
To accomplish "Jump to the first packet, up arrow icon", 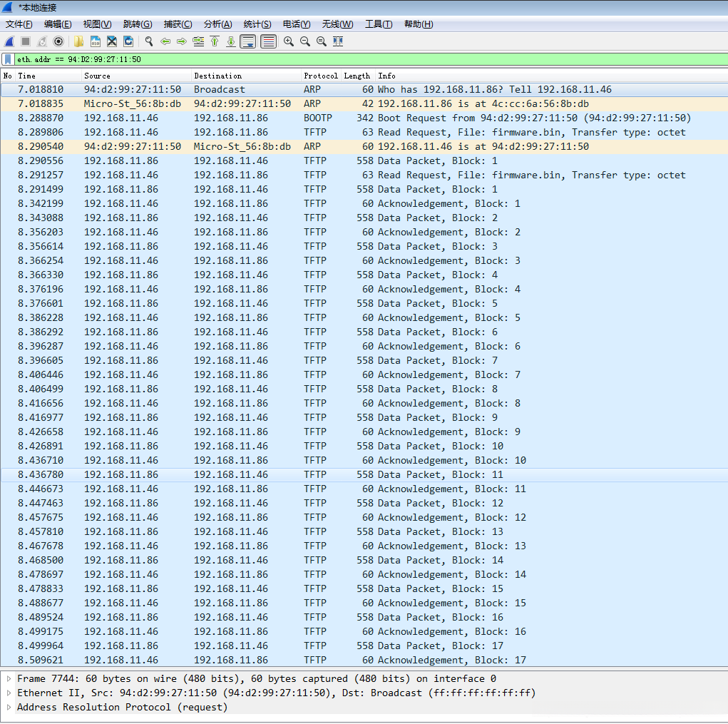I will click(215, 42).
